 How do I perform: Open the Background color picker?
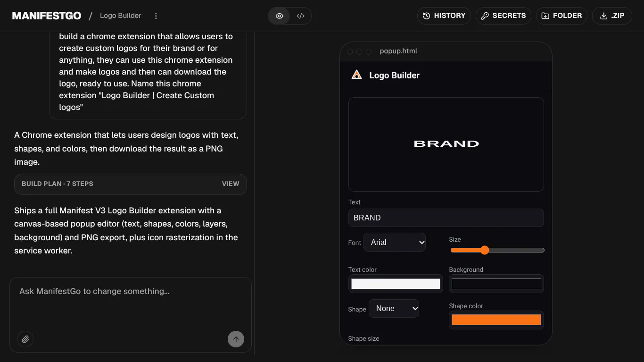tap(496, 284)
